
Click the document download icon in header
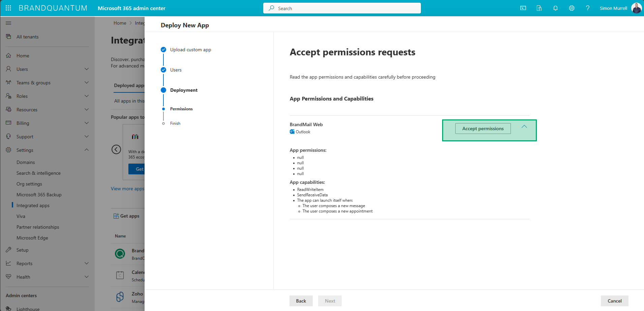539,8
